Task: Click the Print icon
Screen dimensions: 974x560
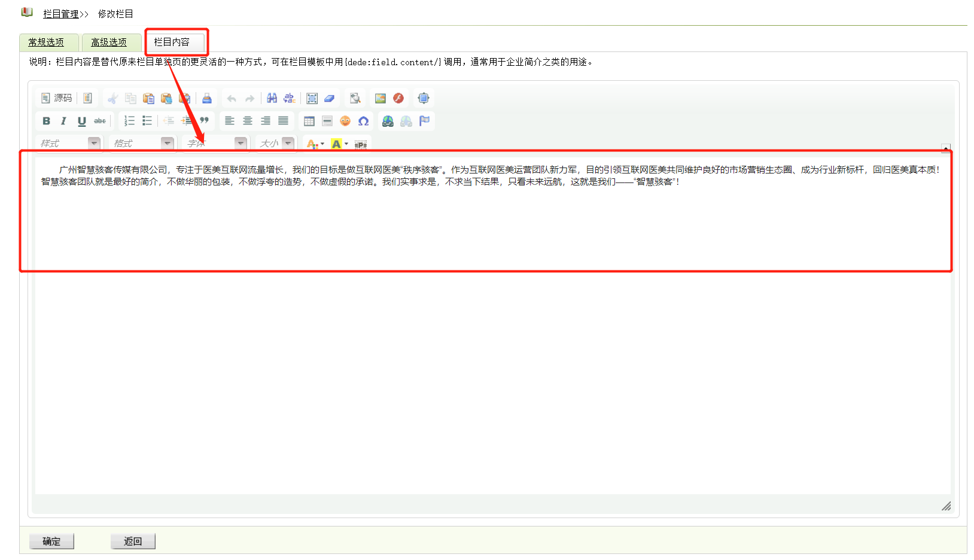Action: pos(206,98)
